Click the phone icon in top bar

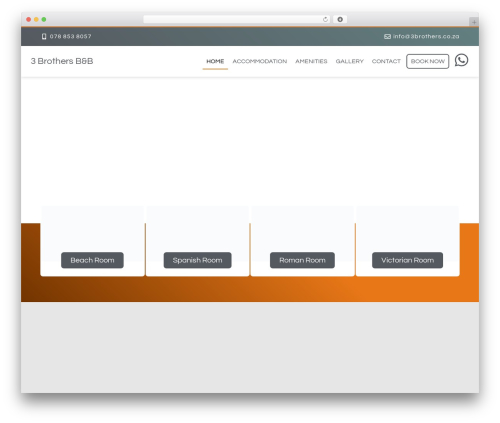[x=44, y=36]
